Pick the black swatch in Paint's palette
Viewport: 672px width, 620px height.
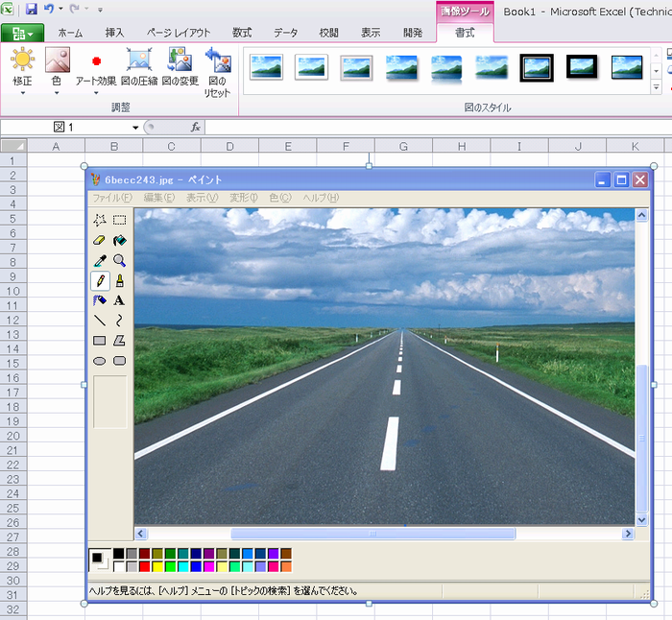(119, 554)
